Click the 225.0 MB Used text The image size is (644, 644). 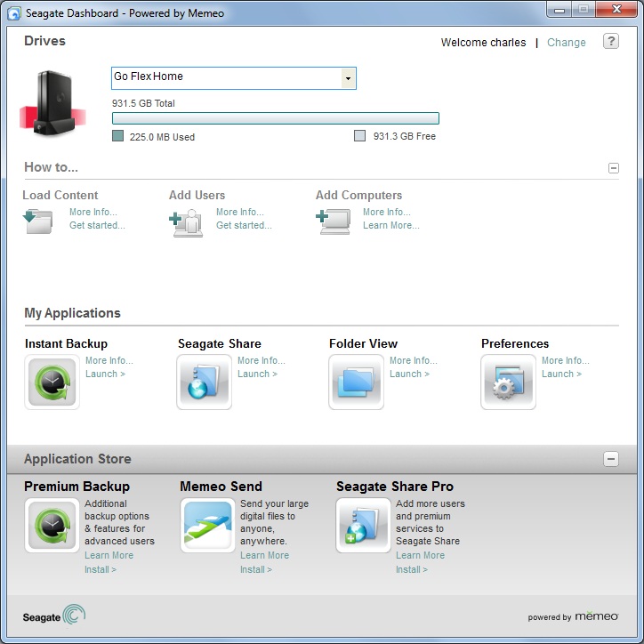162,137
